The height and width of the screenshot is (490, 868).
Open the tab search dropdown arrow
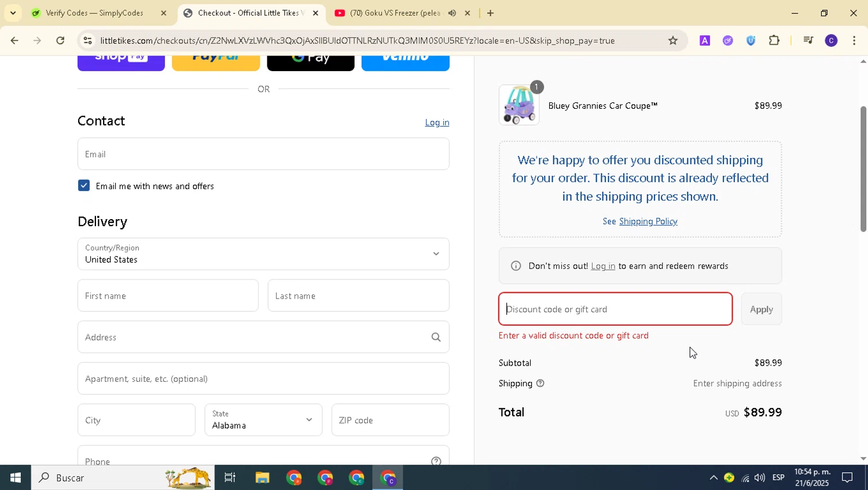click(x=13, y=13)
